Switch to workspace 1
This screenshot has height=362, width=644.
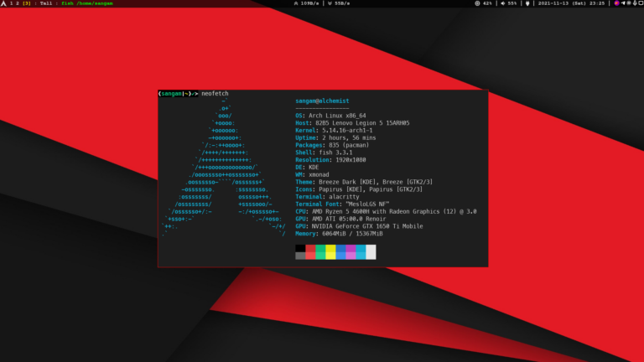tap(12, 3)
